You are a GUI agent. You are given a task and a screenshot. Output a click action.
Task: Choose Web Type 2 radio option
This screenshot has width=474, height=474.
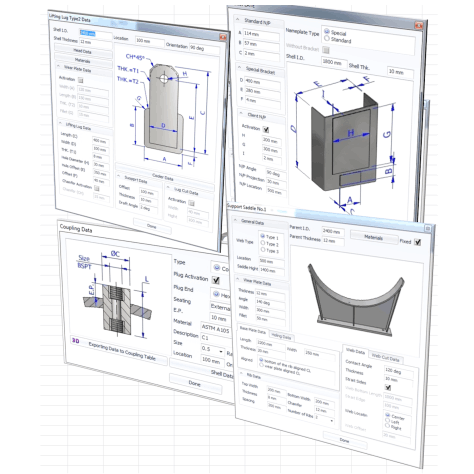[x=263, y=243]
